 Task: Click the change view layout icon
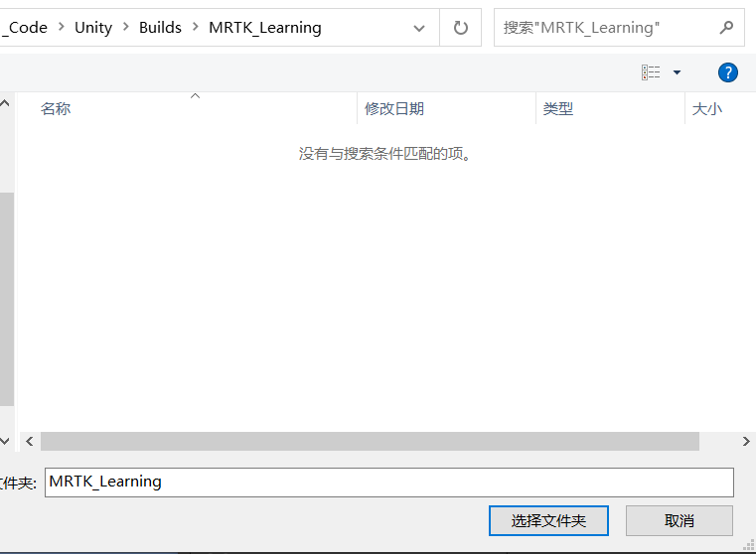(x=651, y=72)
